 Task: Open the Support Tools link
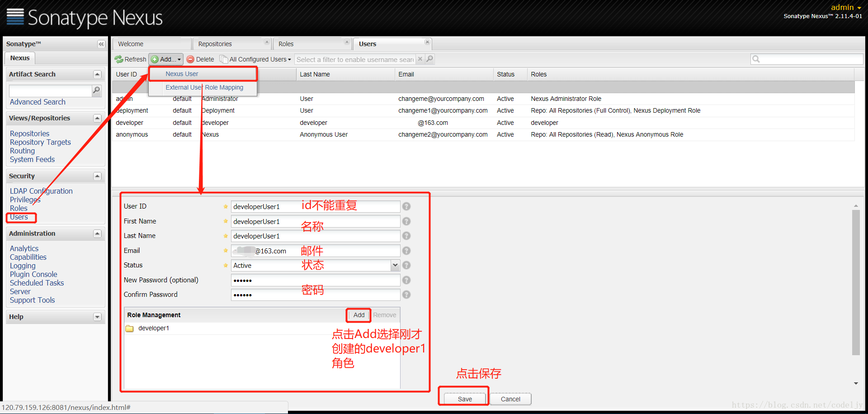pyautogui.click(x=32, y=300)
